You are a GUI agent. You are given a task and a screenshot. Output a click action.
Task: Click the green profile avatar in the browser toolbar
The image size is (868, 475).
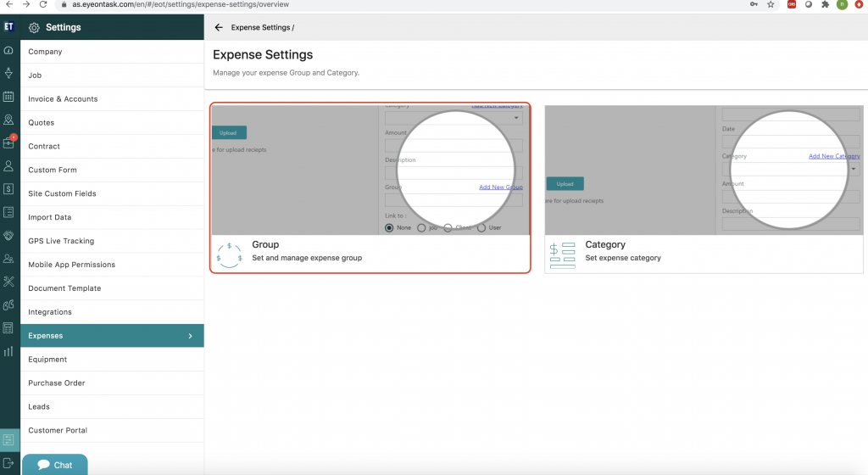coord(842,4)
